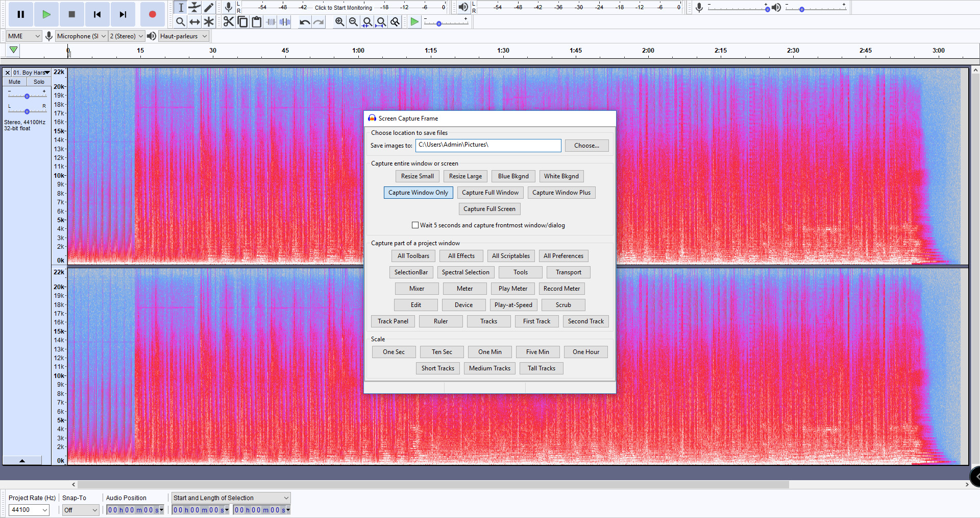
Task: Click the Blue Bkgnd button
Action: 513,176
